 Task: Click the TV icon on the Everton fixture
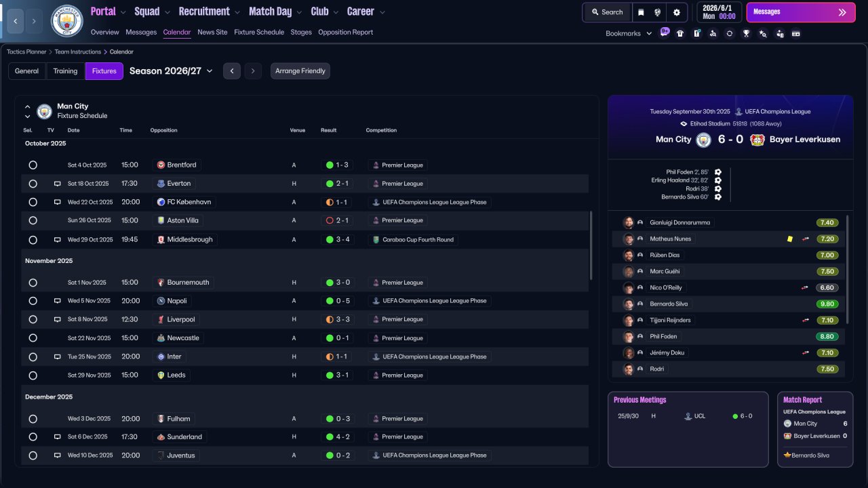pyautogui.click(x=58, y=184)
